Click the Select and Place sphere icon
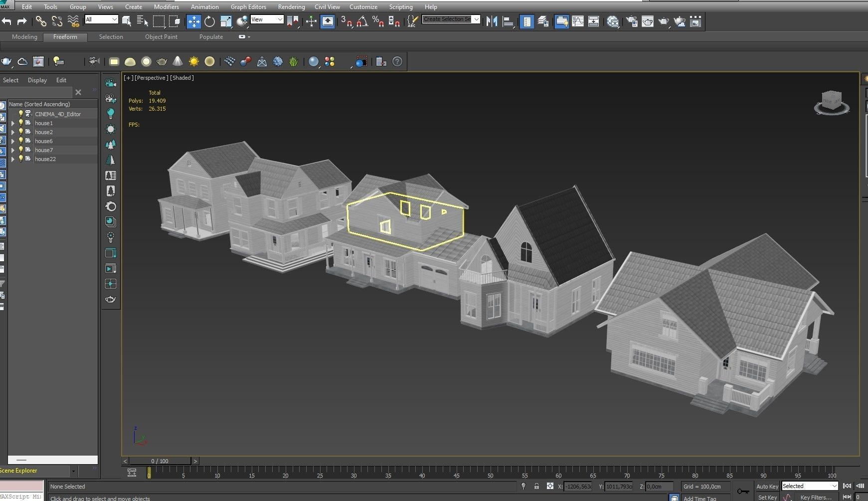The image size is (868, 501). pos(242,21)
